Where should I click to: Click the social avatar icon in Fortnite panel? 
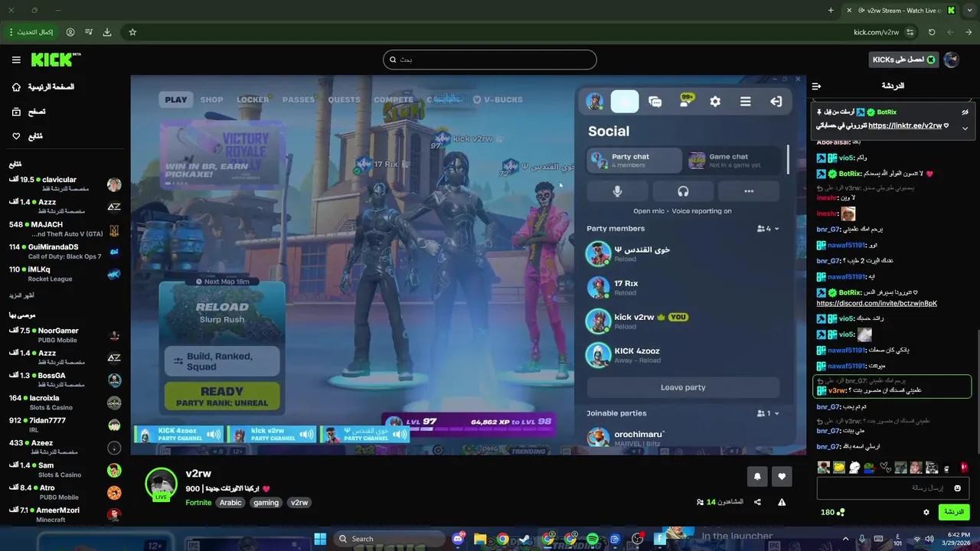[x=595, y=101]
